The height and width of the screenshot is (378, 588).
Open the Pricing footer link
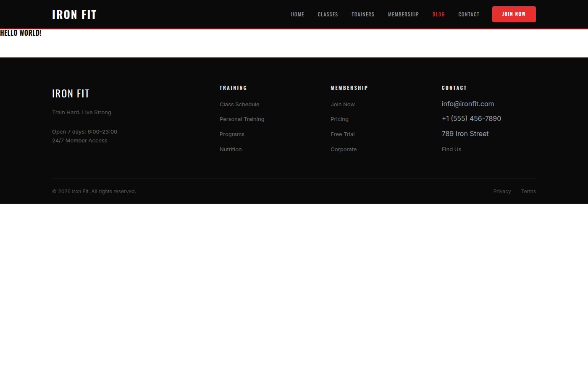coord(339,119)
